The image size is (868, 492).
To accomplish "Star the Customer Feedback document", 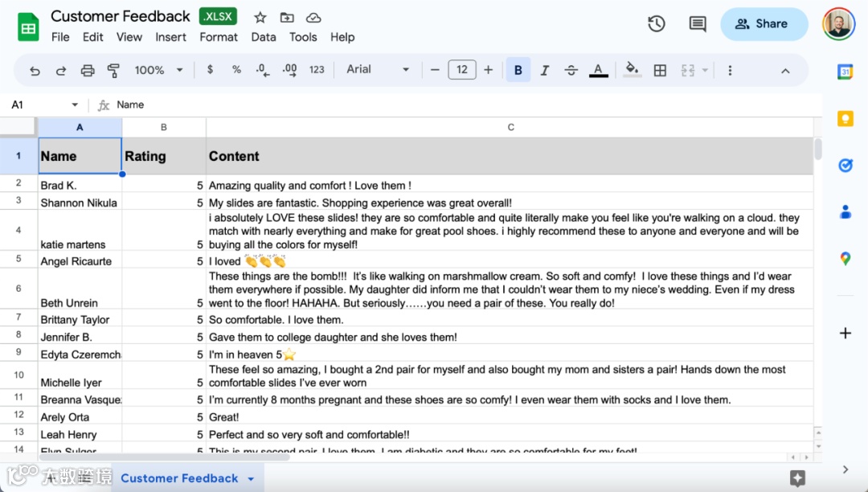I will click(260, 18).
